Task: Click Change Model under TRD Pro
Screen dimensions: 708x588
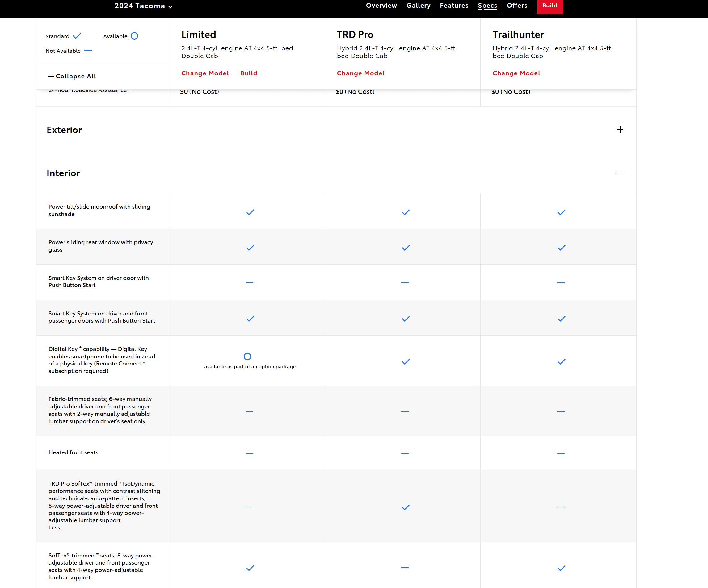Action: pos(360,73)
